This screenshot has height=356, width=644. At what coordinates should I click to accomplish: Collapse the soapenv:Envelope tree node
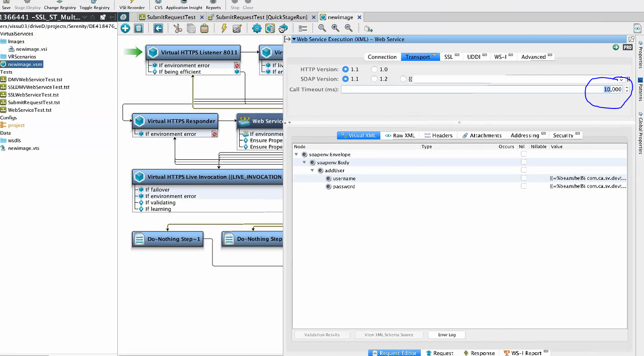click(296, 155)
